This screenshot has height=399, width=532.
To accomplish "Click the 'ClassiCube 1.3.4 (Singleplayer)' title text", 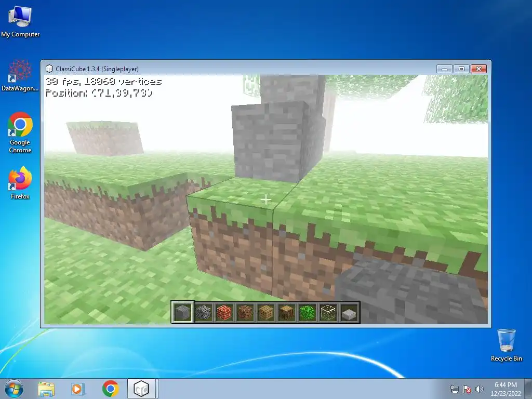I will 97,69.
